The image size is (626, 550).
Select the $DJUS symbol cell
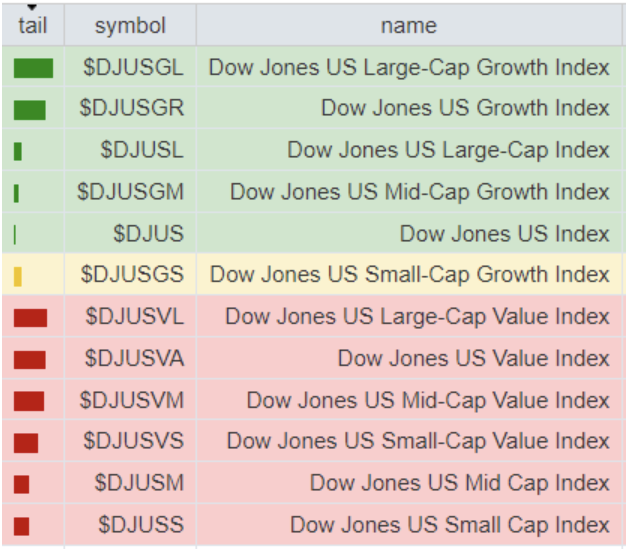(x=148, y=234)
